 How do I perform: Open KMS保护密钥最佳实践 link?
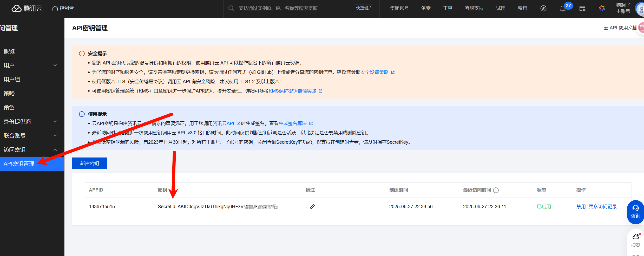point(293,91)
